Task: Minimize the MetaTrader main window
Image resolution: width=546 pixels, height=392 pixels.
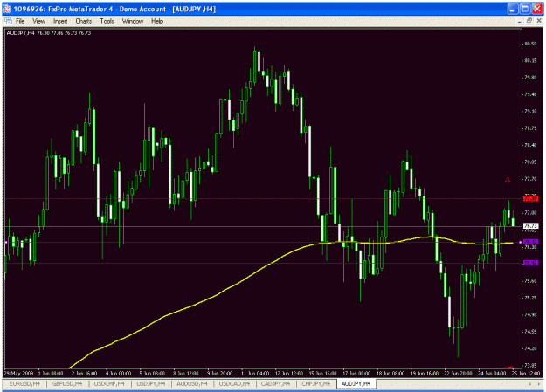Action: 512,9
